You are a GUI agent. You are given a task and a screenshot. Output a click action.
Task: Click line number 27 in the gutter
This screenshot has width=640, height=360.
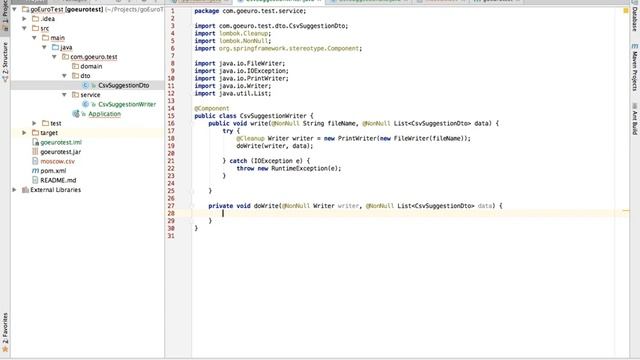171,206
